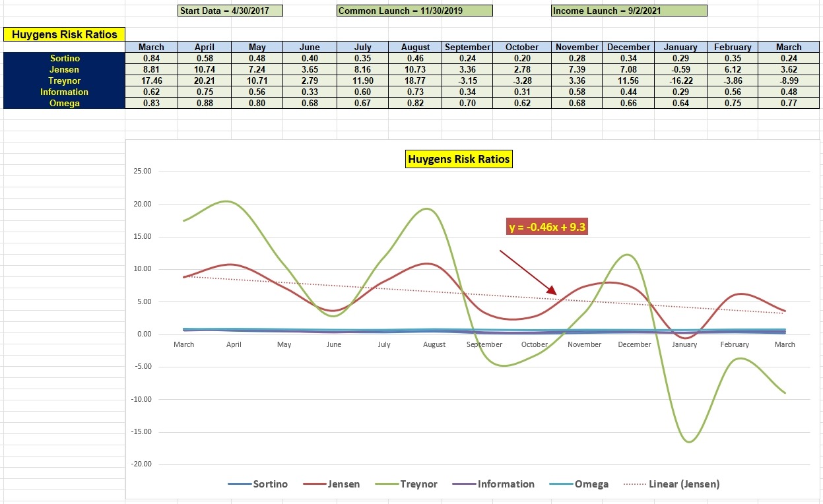Select Treynor last March value -8.99
The image size is (823, 504).
tap(789, 80)
